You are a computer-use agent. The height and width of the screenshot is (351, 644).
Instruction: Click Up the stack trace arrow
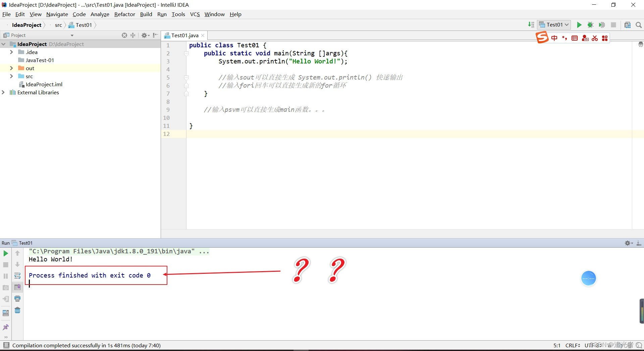[17, 253]
